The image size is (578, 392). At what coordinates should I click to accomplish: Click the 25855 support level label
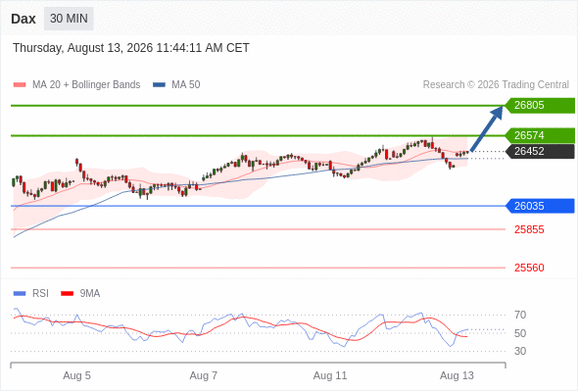[529, 229]
